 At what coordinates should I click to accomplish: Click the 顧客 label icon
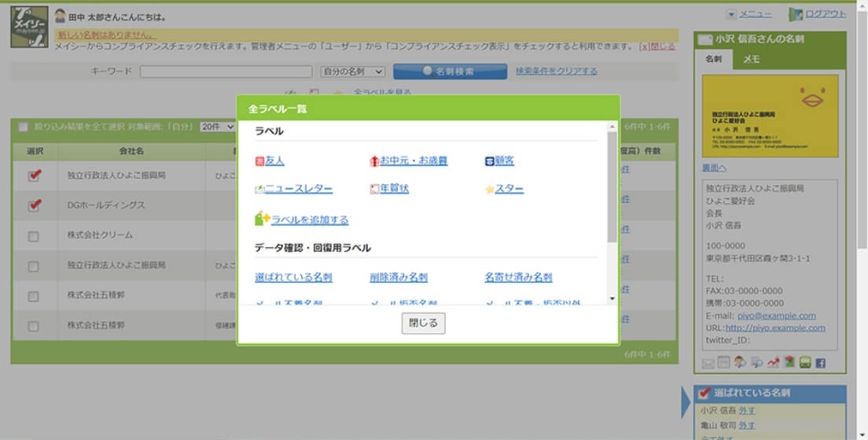tap(489, 161)
